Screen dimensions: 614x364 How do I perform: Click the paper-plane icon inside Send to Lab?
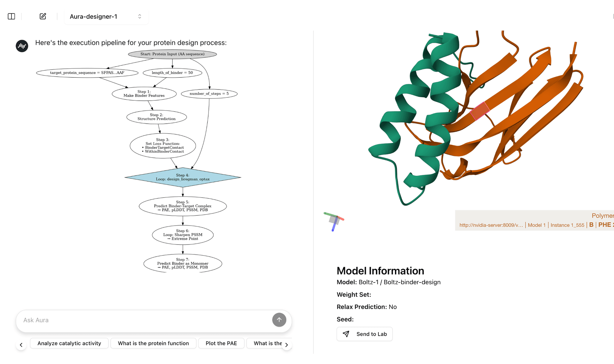(x=346, y=334)
